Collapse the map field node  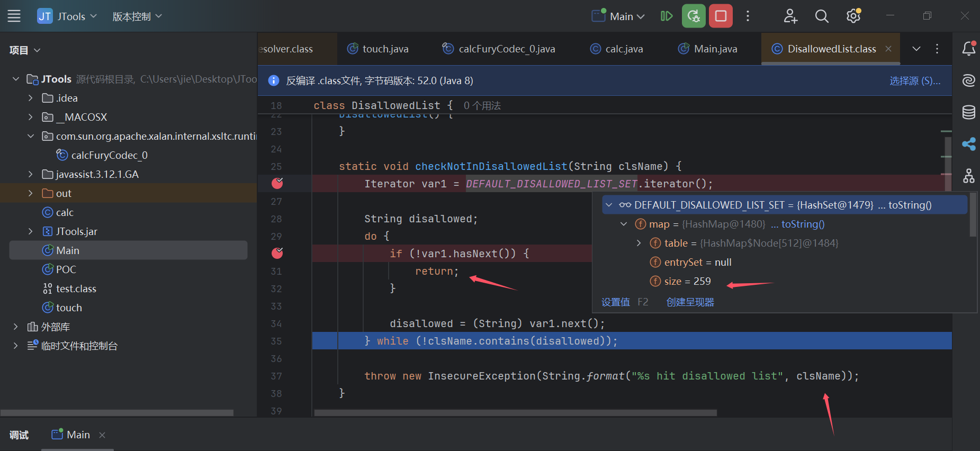624,224
